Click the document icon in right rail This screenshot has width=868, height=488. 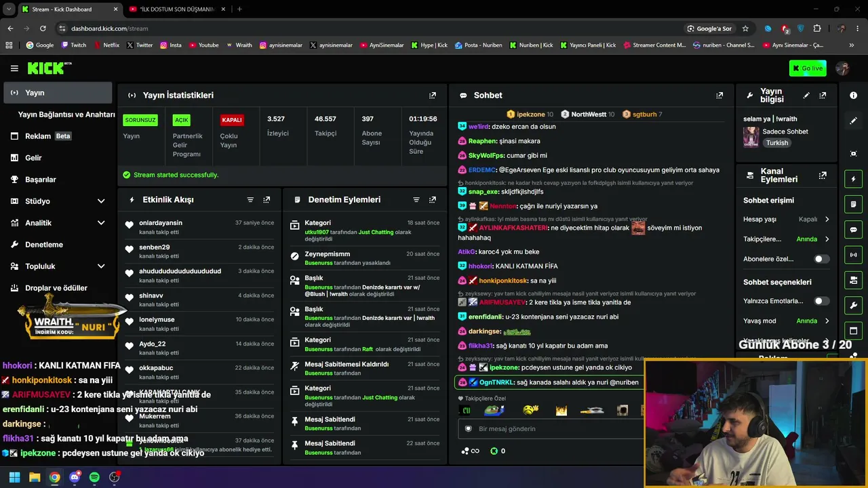tap(854, 204)
